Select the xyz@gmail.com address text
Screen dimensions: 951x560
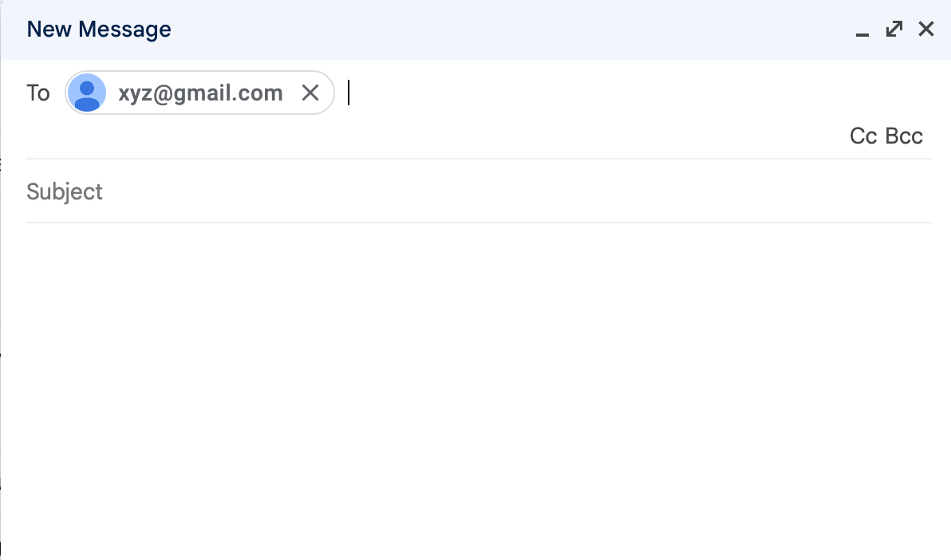point(200,93)
